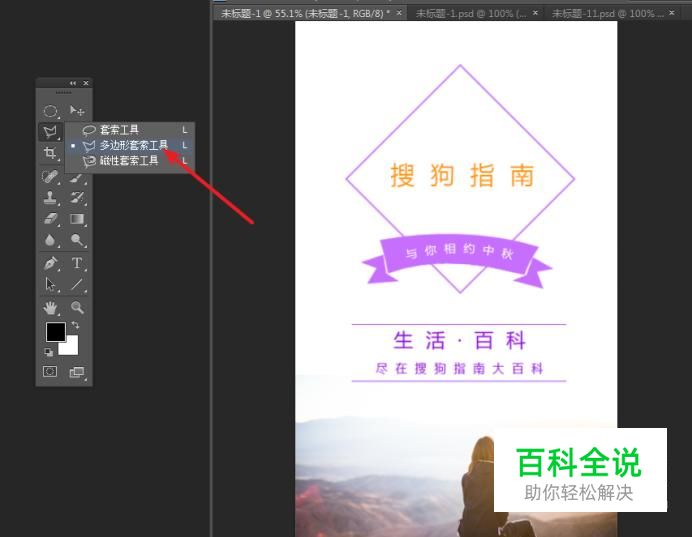The height and width of the screenshot is (537, 692).
Task: Switch to the 未标题-11.psd @ 100% tab
Action: pyautogui.click(x=607, y=14)
